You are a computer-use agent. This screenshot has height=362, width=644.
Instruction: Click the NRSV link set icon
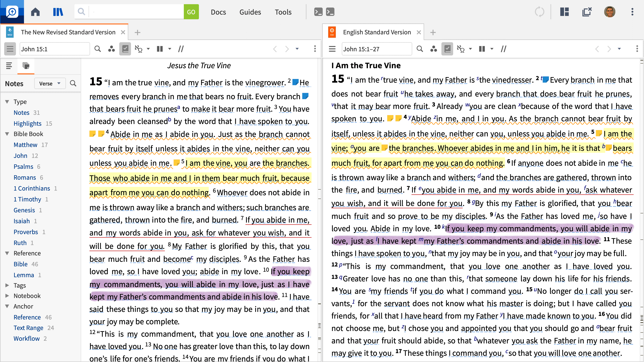tap(139, 49)
